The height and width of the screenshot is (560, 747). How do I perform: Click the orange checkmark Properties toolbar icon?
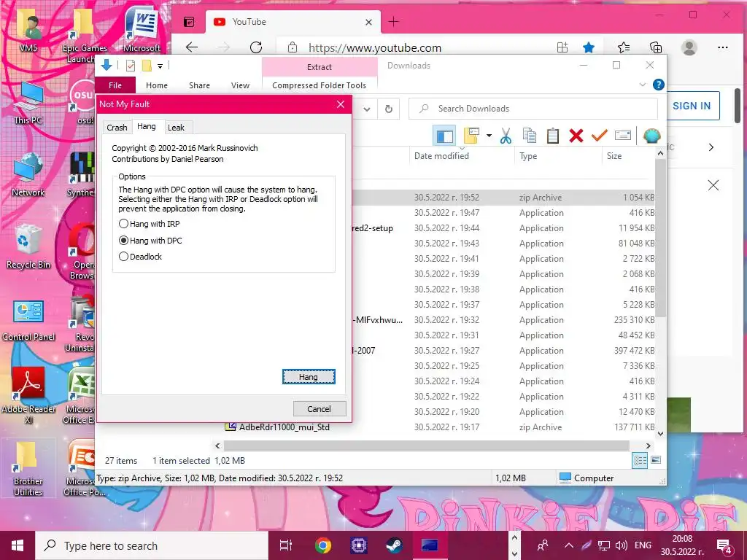[600, 136]
